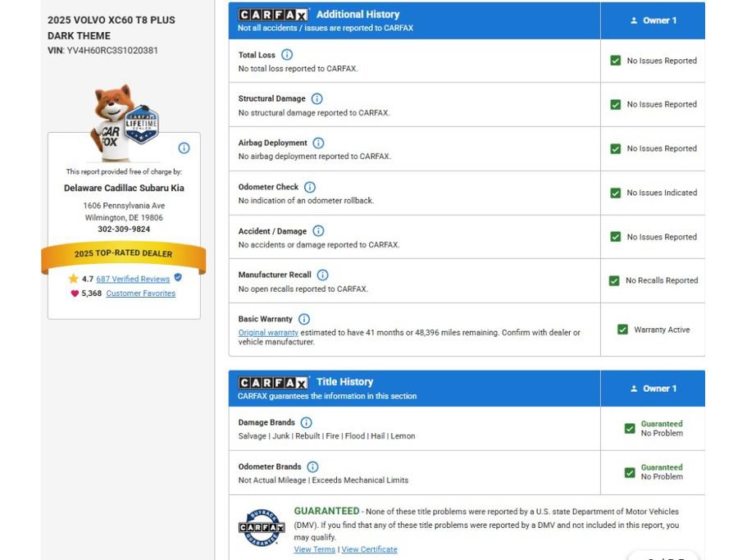Click the Damage Brands Guaranteed check mark
The width and height of the screenshot is (747, 560).
630,429
